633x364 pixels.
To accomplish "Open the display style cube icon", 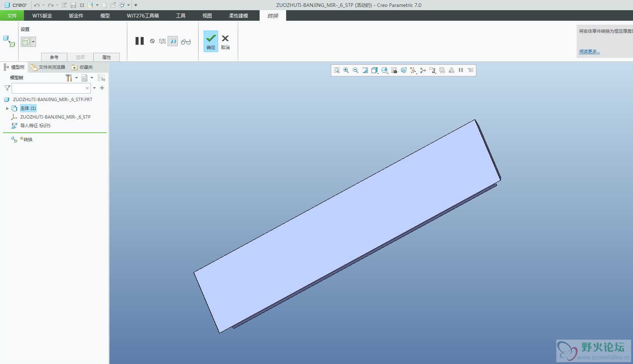I will tap(374, 70).
